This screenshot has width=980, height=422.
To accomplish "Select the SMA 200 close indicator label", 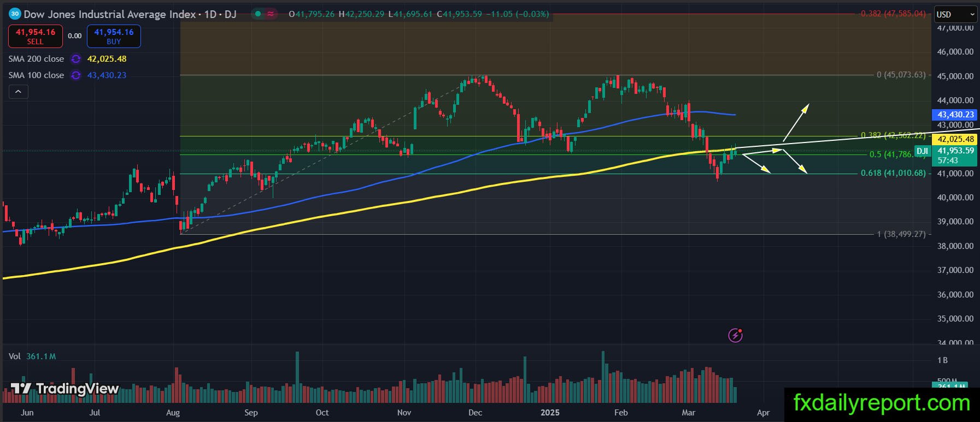I will (36, 59).
